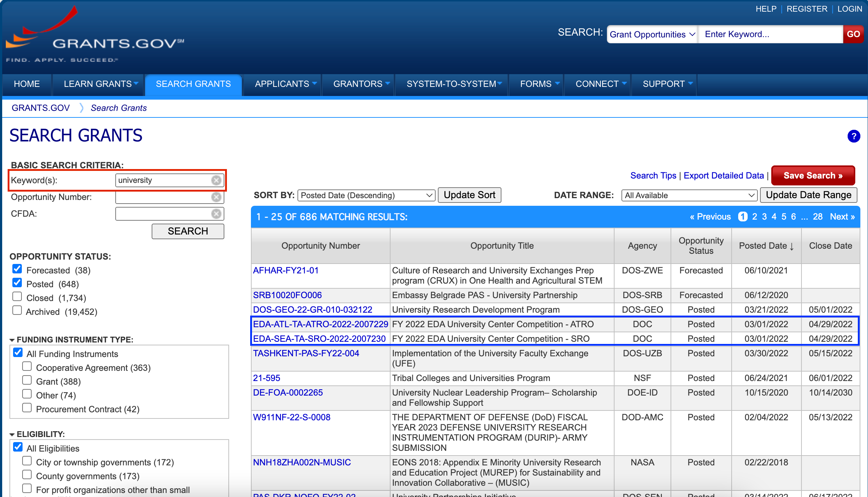Open the Sort By dropdown
The image size is (868, 497).
coord(366,195)
